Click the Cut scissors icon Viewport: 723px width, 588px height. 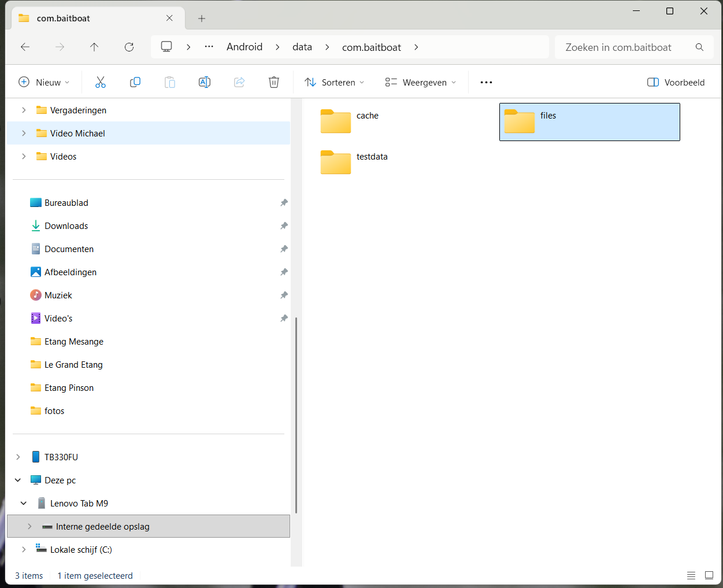point(101,82)
